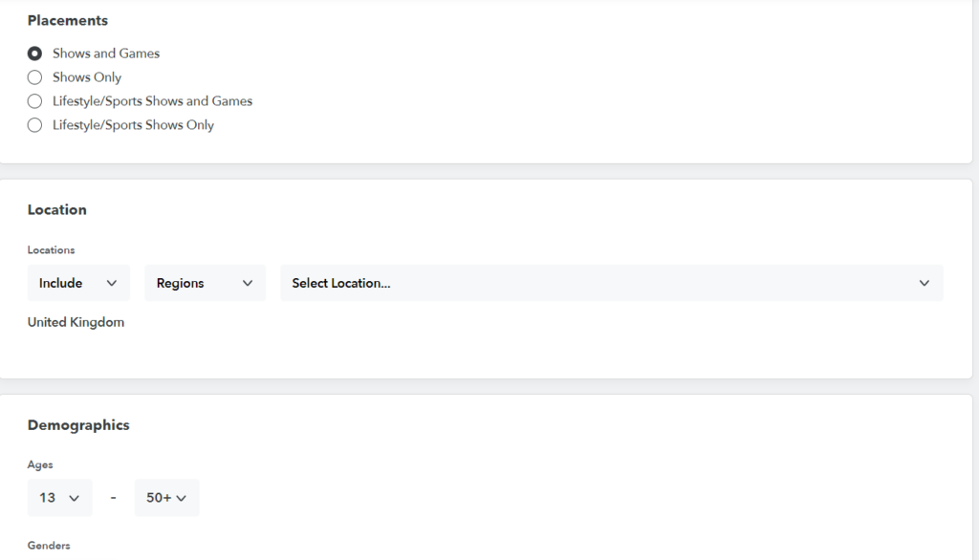Click the Select Location field
Image resolution: width=979 pixels, height=560 pixels.
(593, 283)
